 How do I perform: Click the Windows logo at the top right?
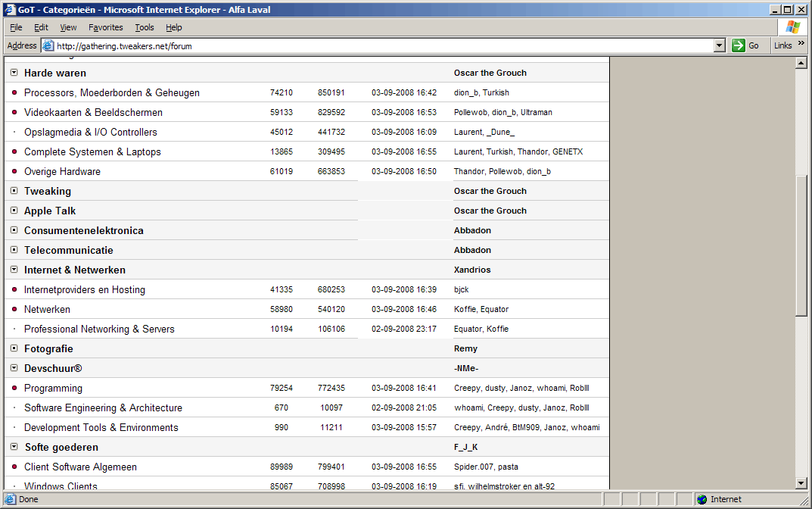[x=792, y=27]
